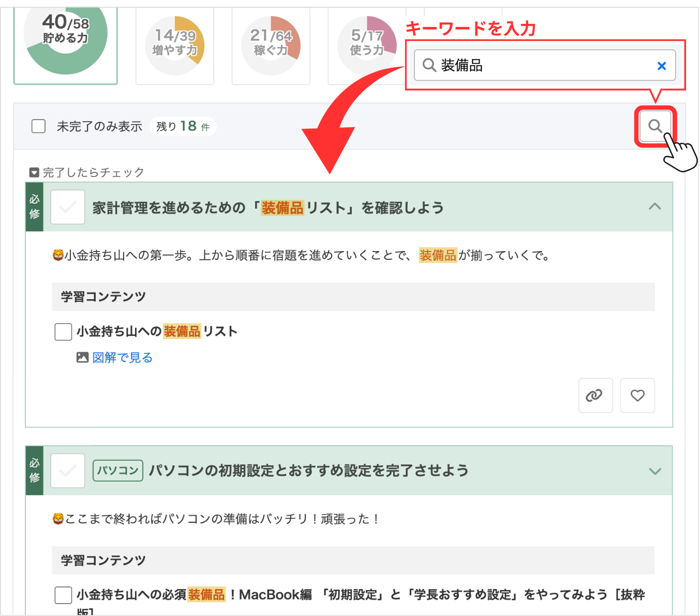Mark 装備品リスト task complete with checkmark box
Screen dimensions: 700x616
[68, 207]
